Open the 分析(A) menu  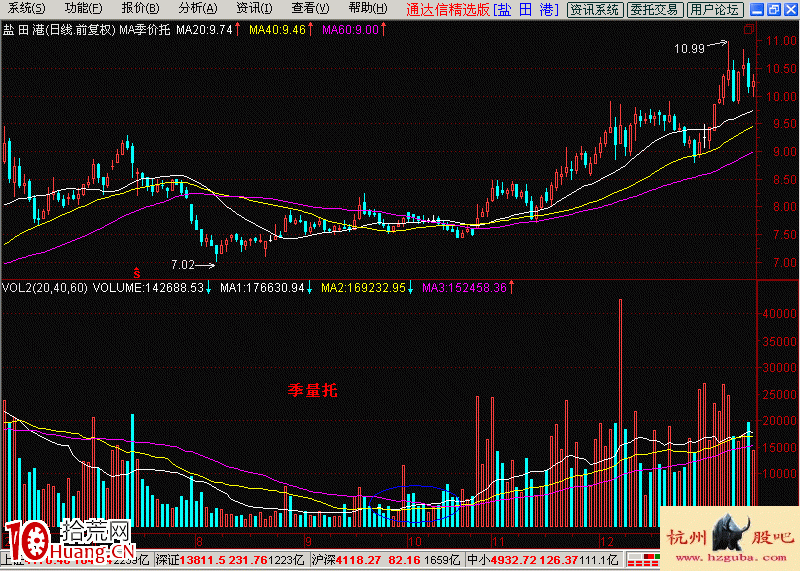click(197, 9)
